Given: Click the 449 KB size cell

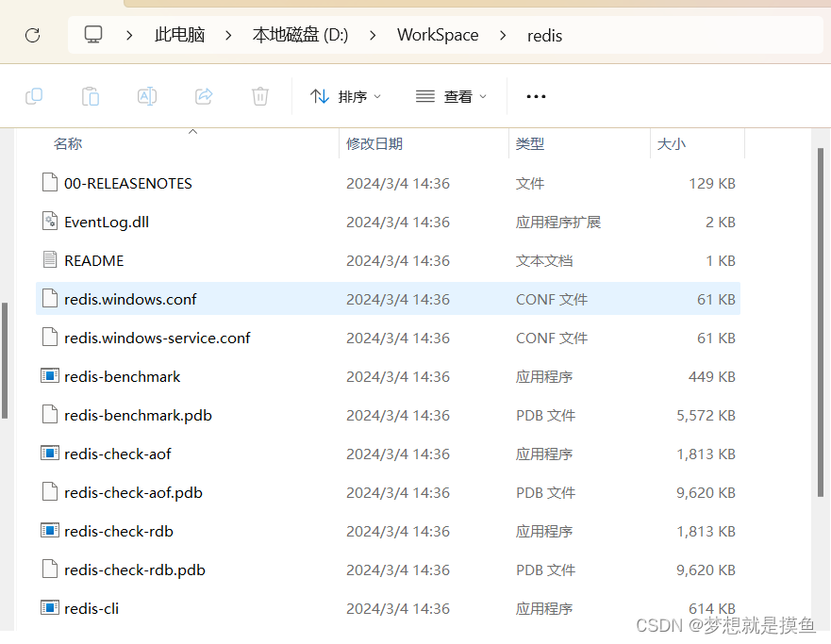Looking at the screenshot, I should pos(712,376).
